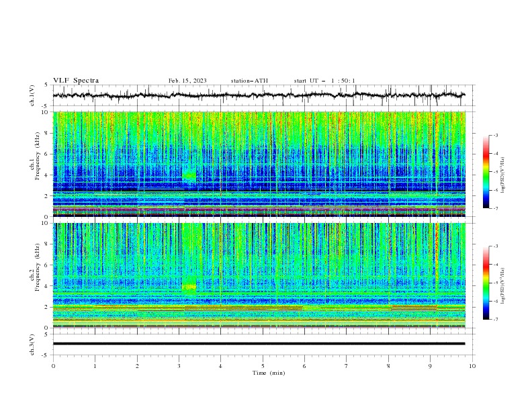Click the 'Time (min)' axis label
This screenshot has height=411, width=532.
click(269, 373)
